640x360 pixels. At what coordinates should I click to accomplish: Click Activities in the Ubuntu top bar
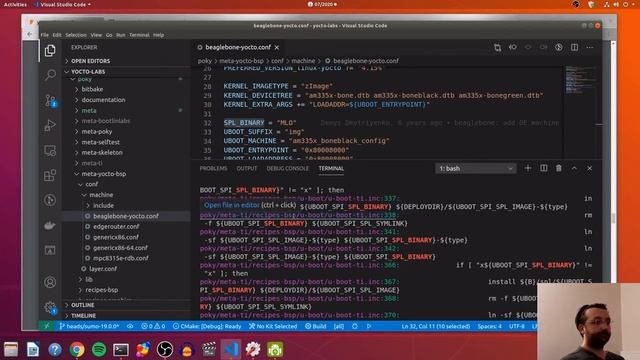[15, 4]
